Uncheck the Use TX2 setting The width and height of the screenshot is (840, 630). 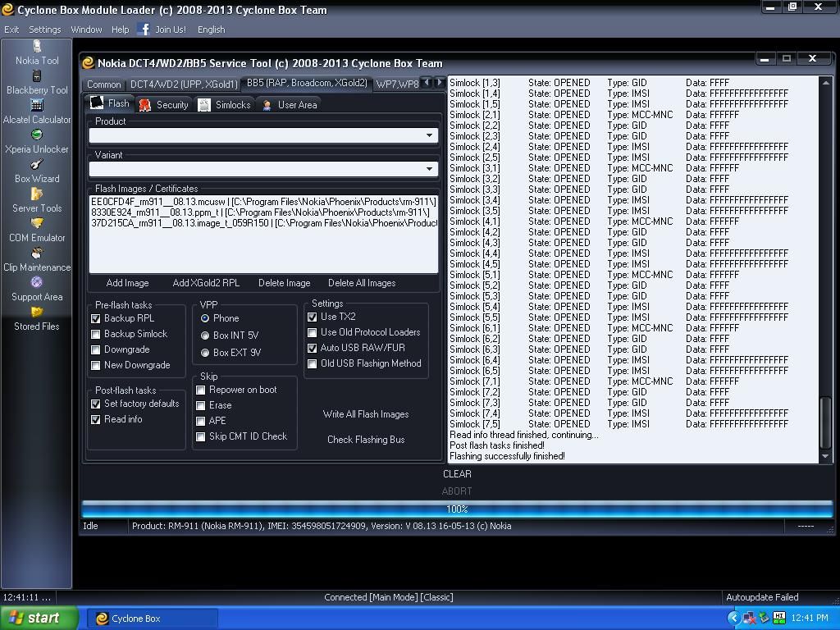313,317
